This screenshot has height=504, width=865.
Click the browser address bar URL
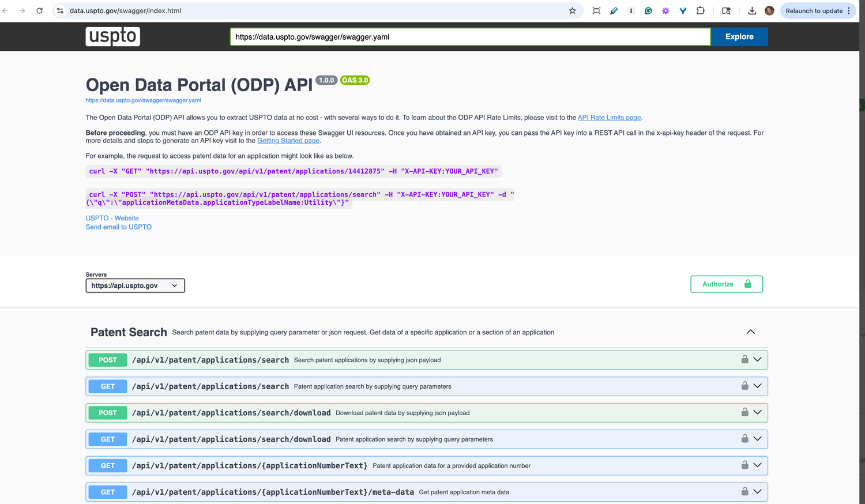(x=125, y=10)
